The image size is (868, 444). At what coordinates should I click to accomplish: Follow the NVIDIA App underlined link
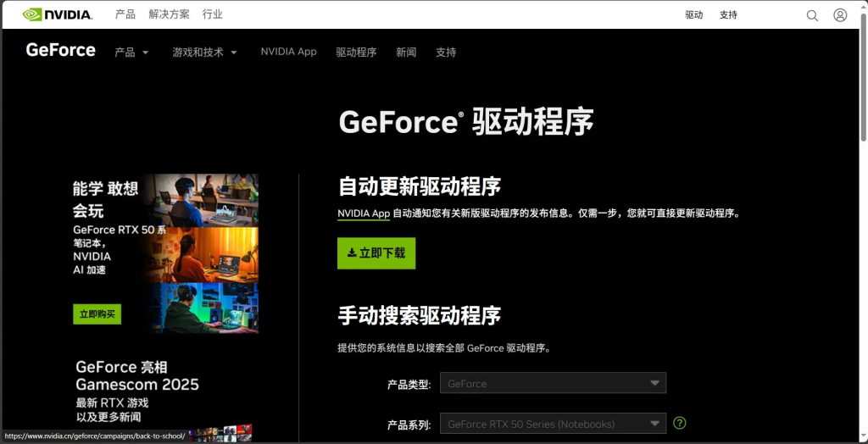364,214
